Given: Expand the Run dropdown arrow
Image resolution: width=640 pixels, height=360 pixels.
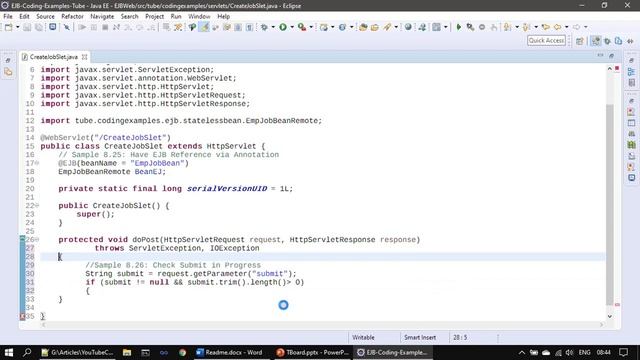Looking at the screenshot, I should [291, 27].
